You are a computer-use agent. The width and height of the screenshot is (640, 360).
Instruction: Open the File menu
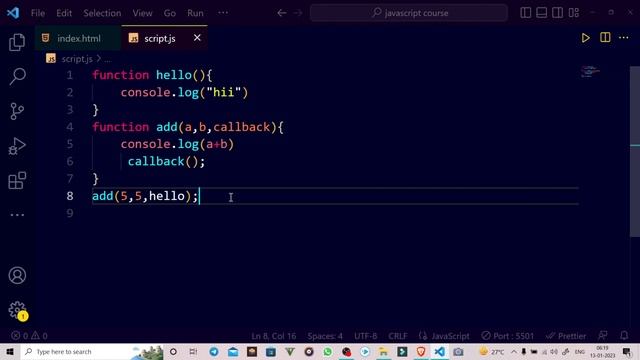click(38, 13)
